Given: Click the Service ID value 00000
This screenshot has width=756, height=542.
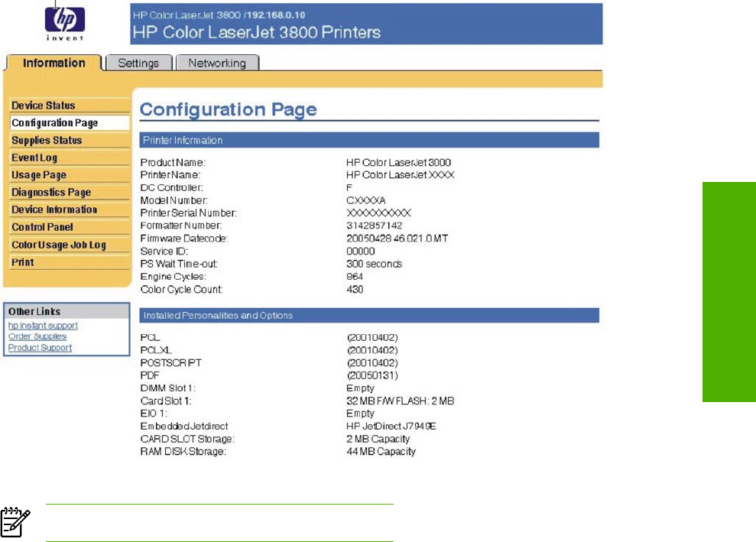Looking at the screenshot, I should (361, 252).
